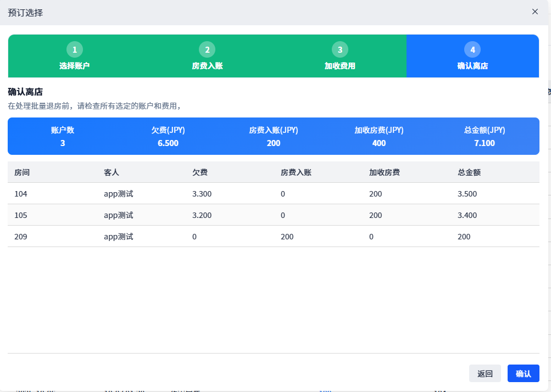Image resolution: width=551 pixels, height=392 pixels.
Task: Open the 加收费用 step
Action: pyautogui.click(x=340, y=66)
